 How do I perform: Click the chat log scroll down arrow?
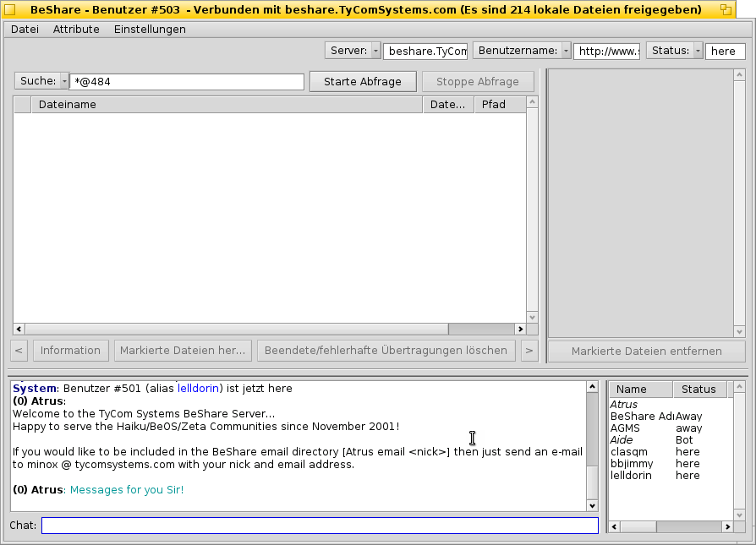[592, 505]
